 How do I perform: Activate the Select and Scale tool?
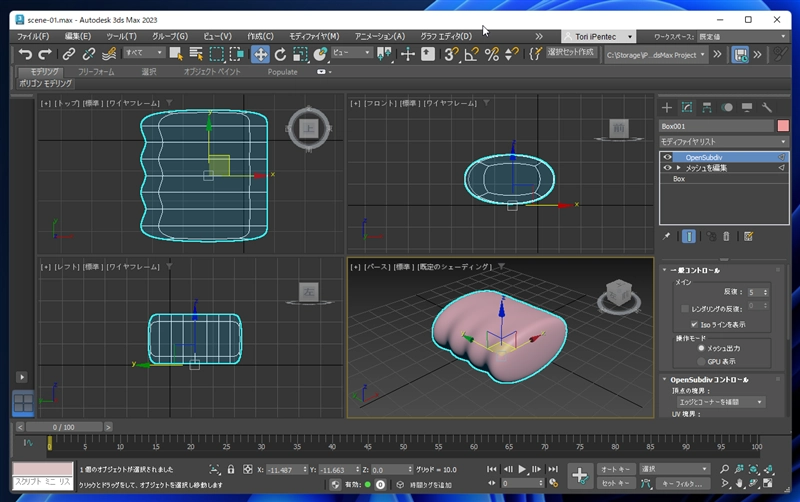pyautogui.click(x=300, y=54)
